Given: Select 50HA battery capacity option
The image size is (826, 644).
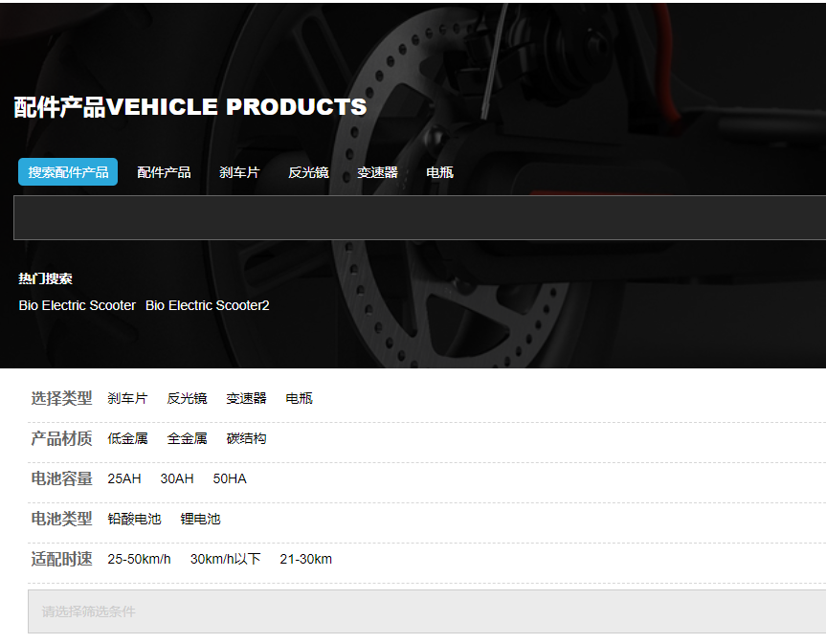Looking at the screenshot, I should 230,478.
